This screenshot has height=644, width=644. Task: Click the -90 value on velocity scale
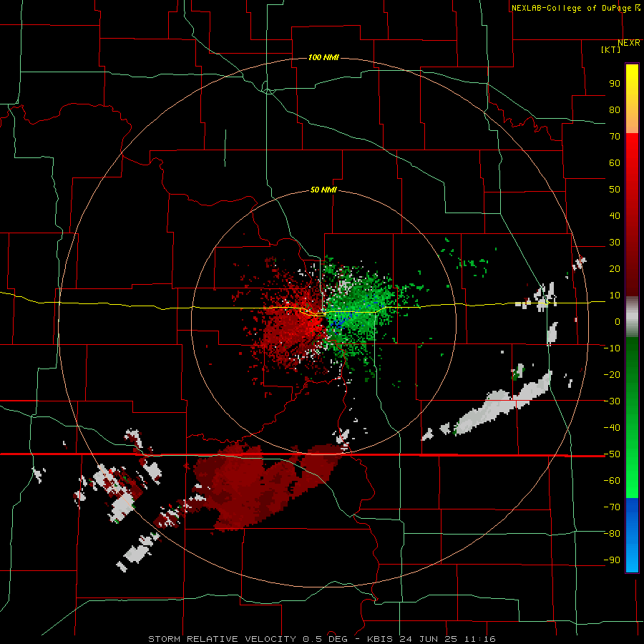(x=612, y=560)
